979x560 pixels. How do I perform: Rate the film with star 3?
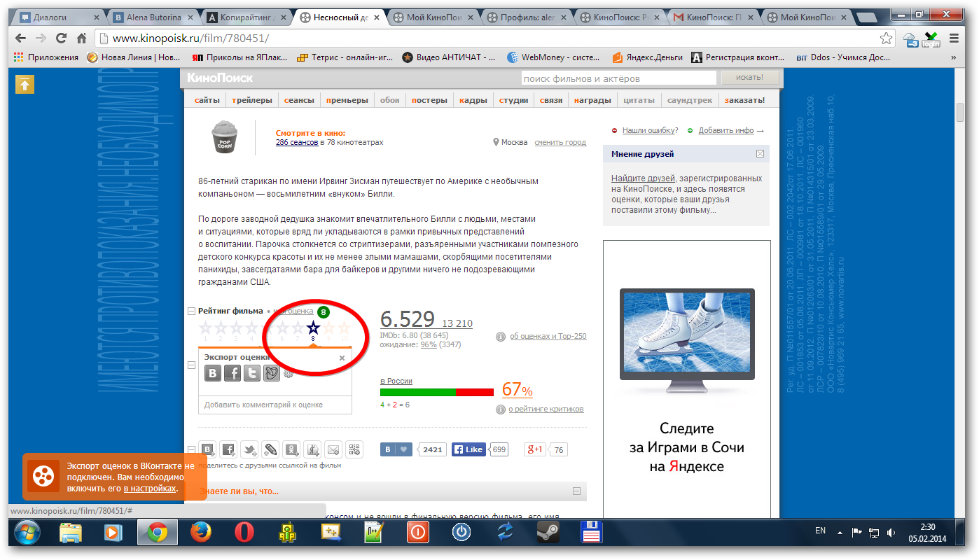pos(237,327)
